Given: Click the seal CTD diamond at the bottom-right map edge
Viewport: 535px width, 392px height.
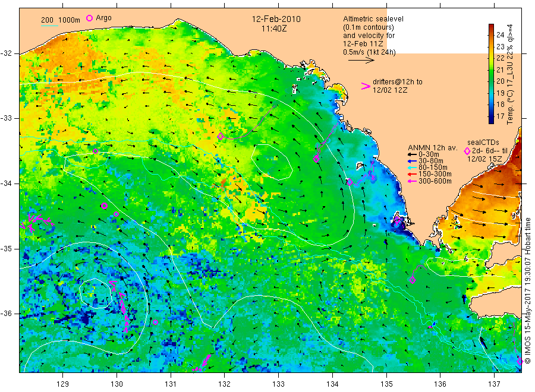Looking at the screenshot, I should (520, 362).
